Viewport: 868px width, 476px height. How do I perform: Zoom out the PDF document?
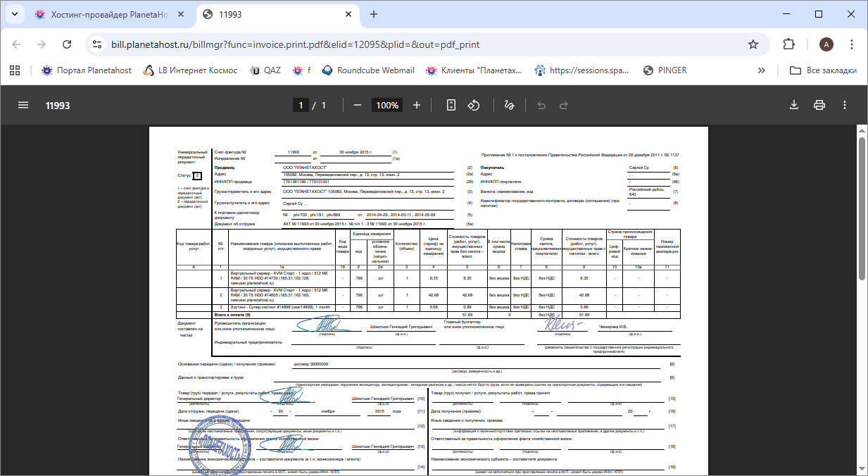tap(358, 105)
